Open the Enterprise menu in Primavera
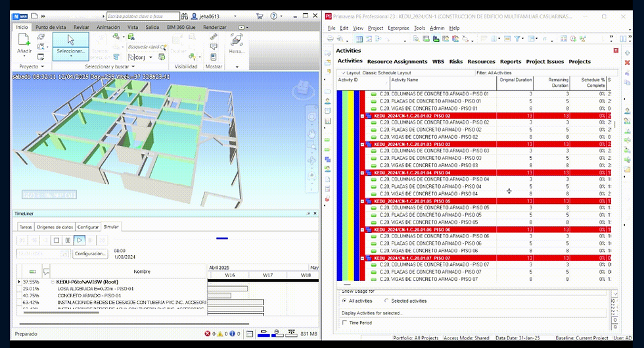The image size is (644, 348). coord(398,28)
